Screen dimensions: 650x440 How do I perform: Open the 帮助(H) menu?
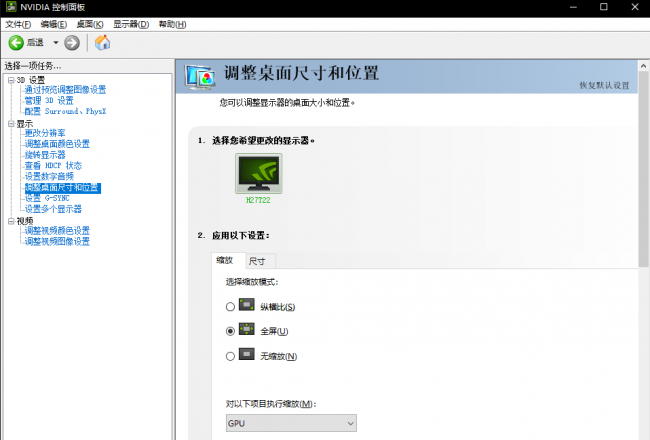tap(172, 24)
